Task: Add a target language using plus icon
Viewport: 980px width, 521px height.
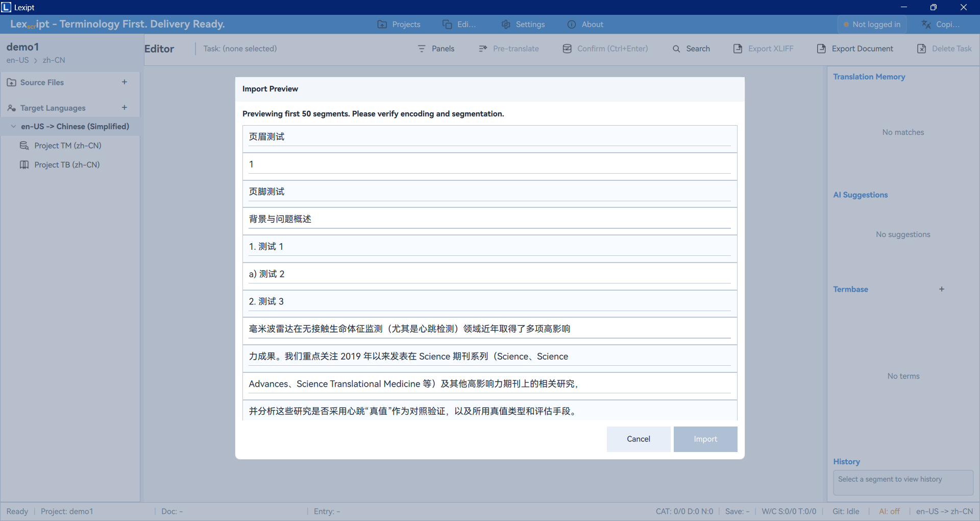Action: point(124,108)
